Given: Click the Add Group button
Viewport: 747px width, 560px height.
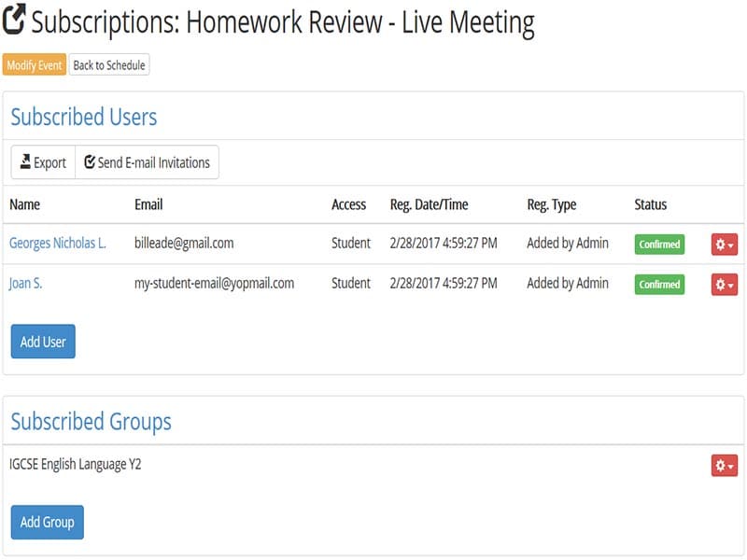Looking at the screenshot, I should 48,523.
